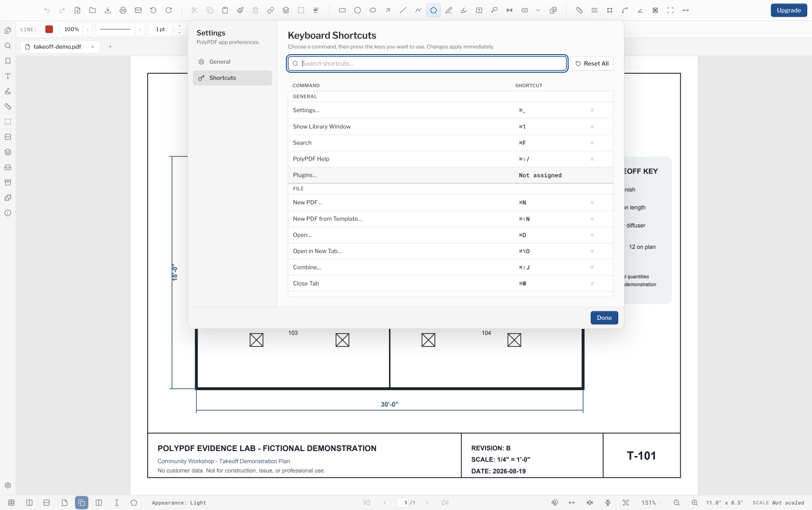
Task: Select the circle shape tool
Action: point(358,10)
